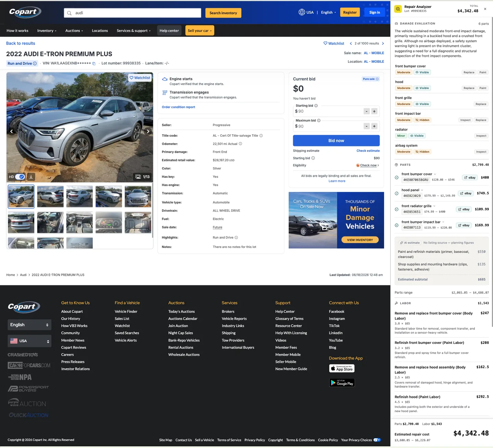The height and width of the screenshot is (448, 493).
Task: Click Check estimate shipping link
Action: click(368, 151)
